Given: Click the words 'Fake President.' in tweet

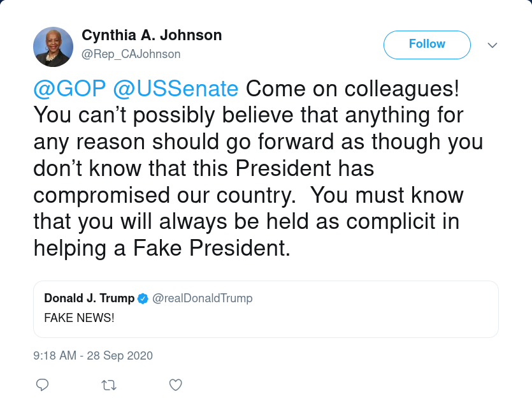Looking at the screenshot, I should click(212, 248).
